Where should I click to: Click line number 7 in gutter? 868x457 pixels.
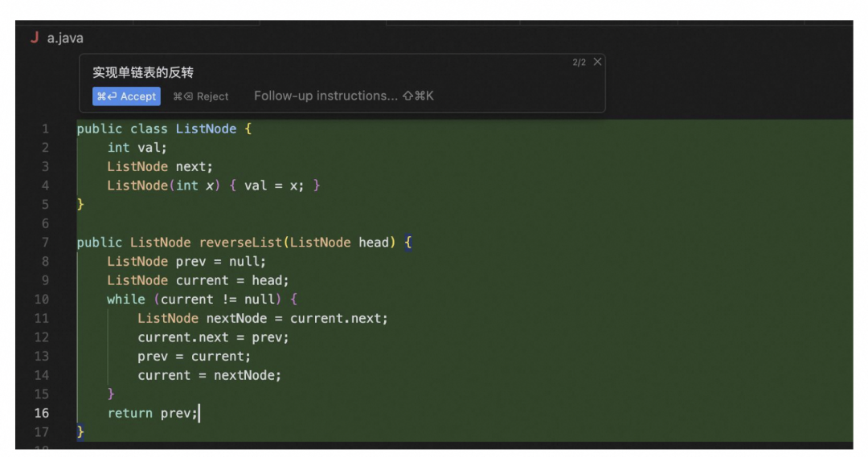tap(45, 243)
